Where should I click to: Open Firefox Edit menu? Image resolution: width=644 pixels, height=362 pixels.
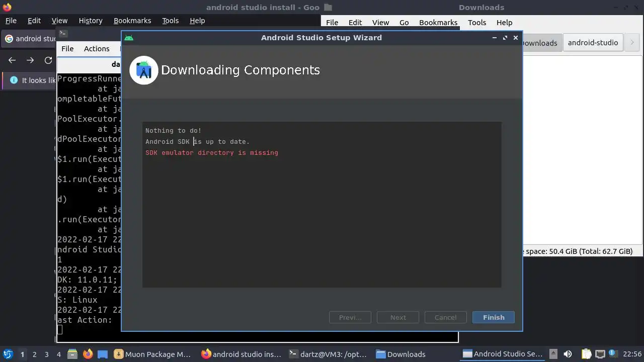click(34, 21)
